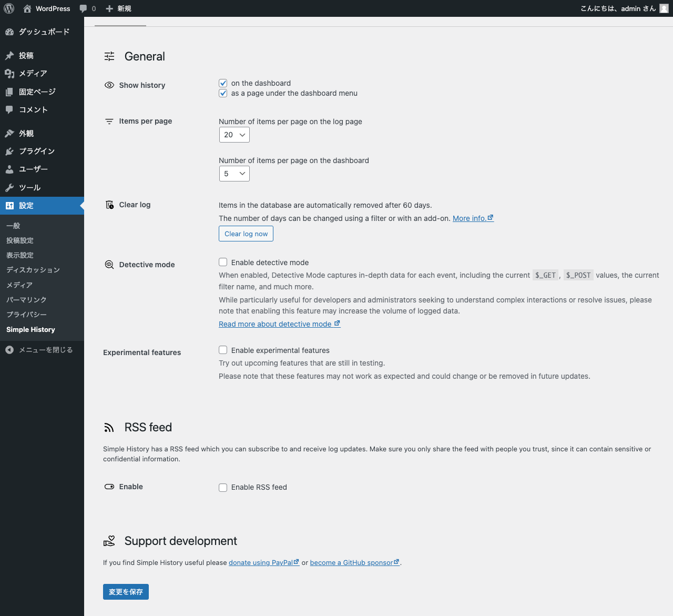The image size is (673, 616).
Task: Open log page items dropdown showing 20
Action: tap(234, 135)
